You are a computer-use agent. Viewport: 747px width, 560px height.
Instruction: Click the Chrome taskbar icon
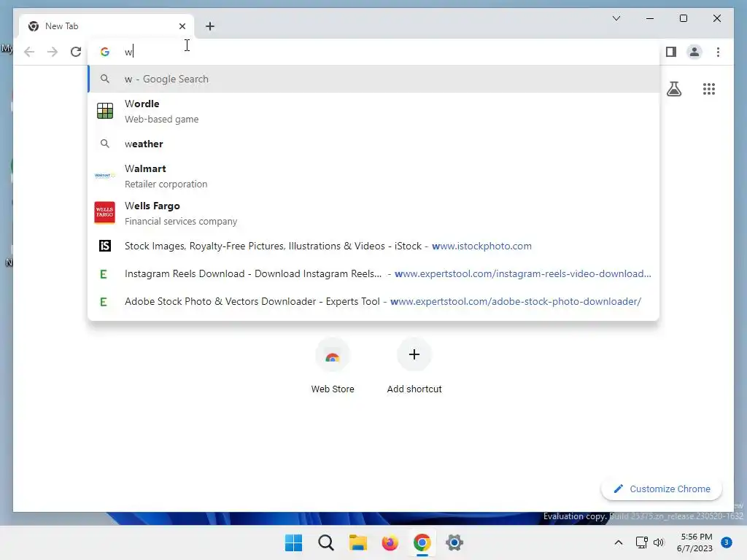(x=422, y=542)
